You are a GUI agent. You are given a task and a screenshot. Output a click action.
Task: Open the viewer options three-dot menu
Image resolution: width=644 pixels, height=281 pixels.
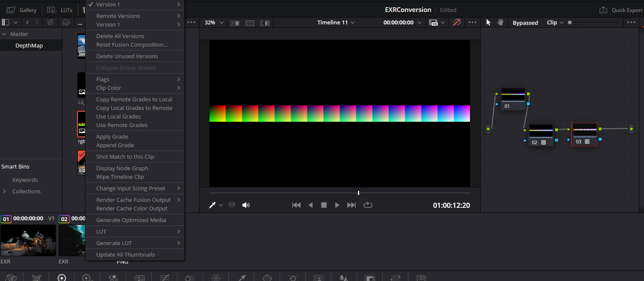pos(473,22)
